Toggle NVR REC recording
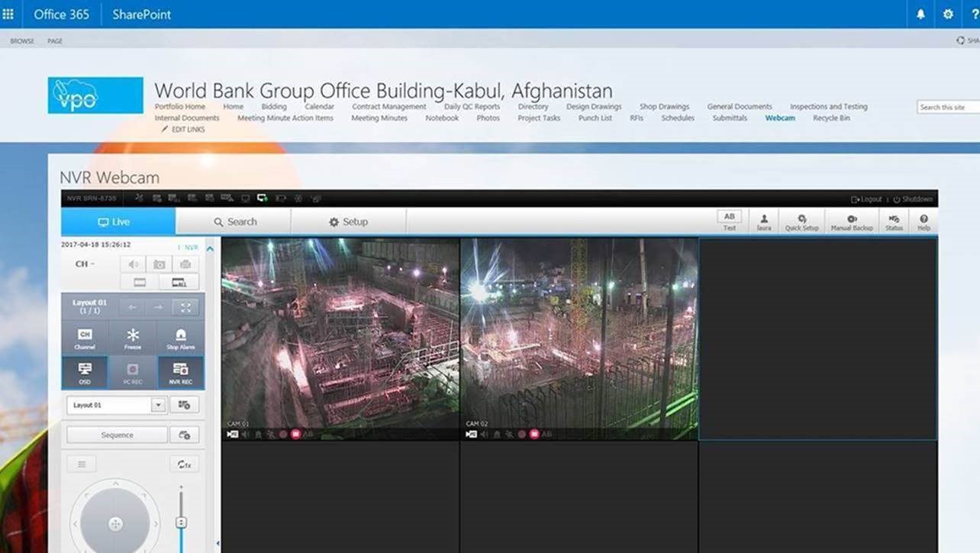The width and height of the screenshot is (980, 553). click(x=181, y=373)
